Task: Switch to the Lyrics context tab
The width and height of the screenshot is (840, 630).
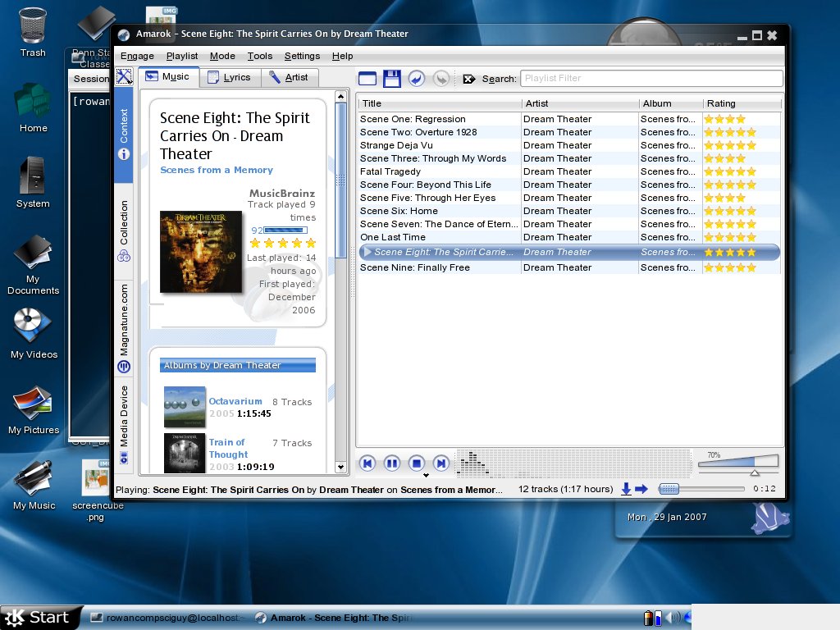Action: point(230,77)
